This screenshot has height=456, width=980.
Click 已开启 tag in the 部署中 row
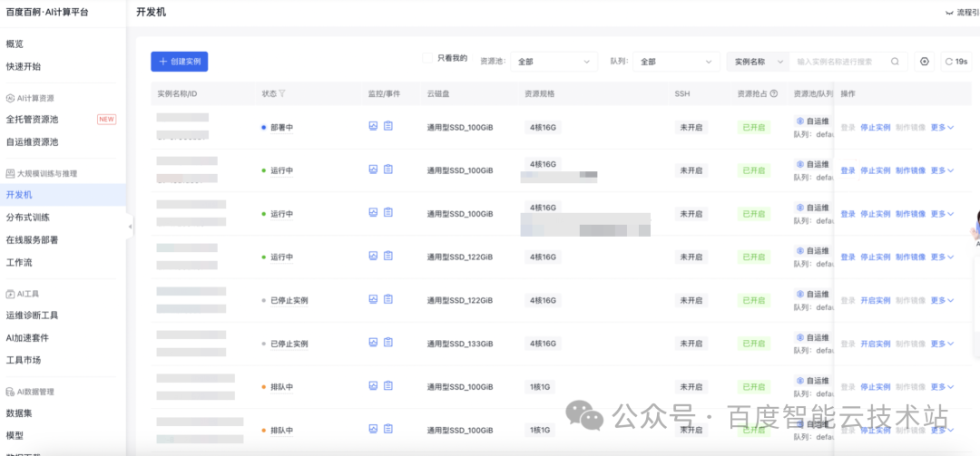click(754, 127)
